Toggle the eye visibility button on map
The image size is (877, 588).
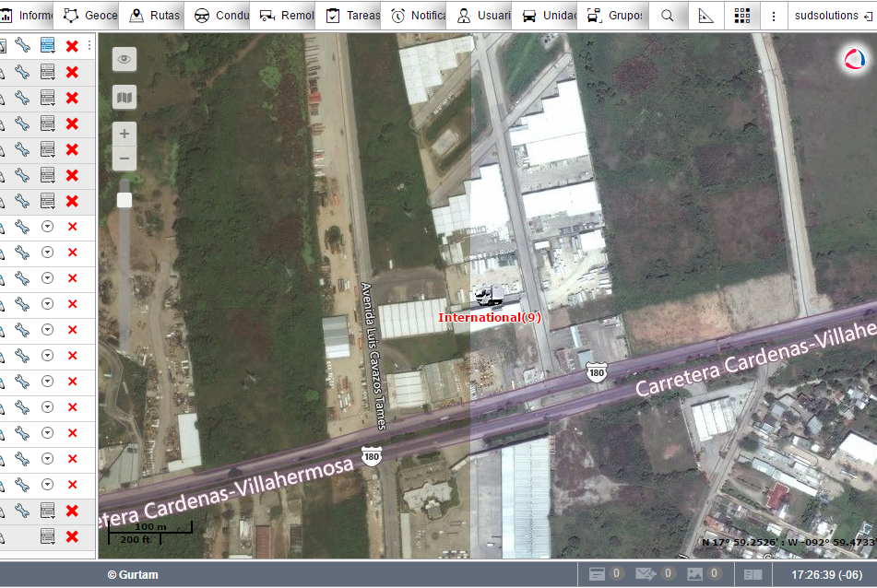(x=124, y=59)
